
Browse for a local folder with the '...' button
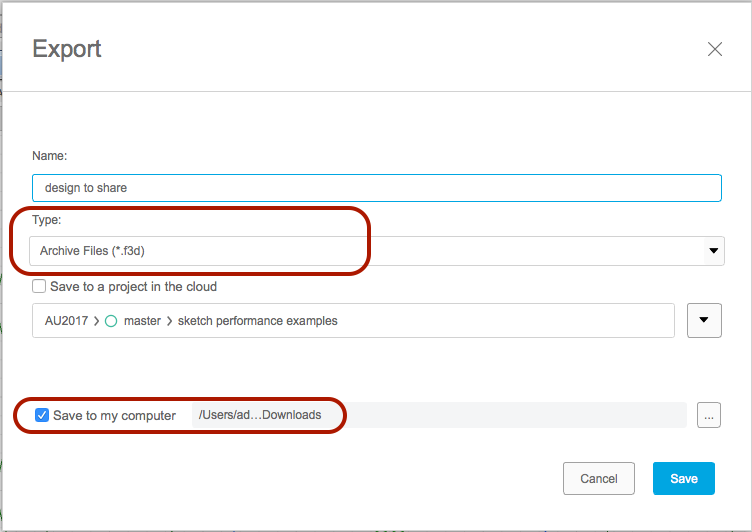709,414
